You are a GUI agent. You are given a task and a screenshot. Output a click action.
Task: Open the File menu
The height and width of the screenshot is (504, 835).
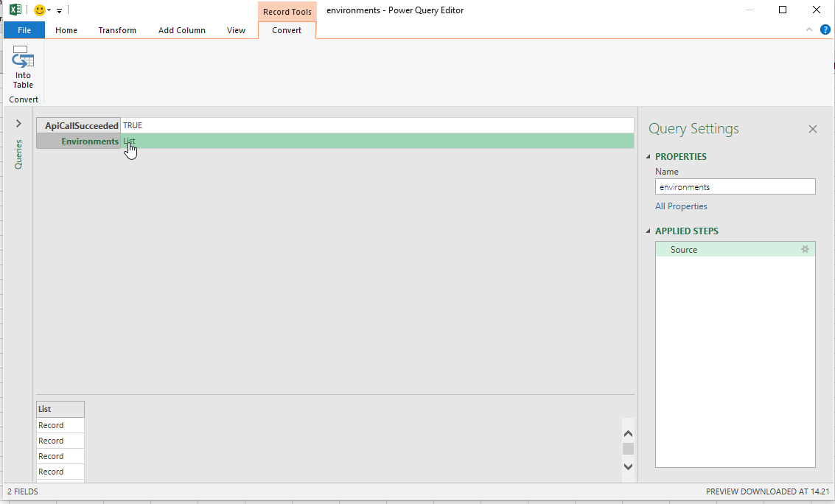coord(24,30)
